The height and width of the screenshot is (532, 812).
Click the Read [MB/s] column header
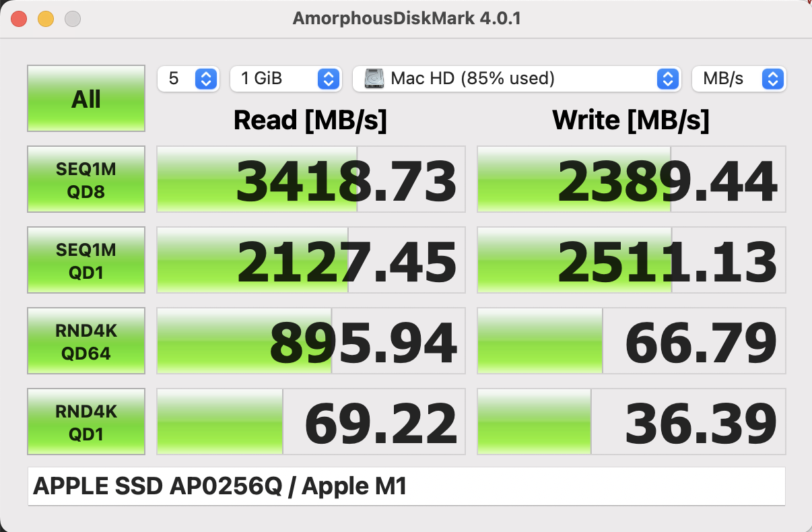tap(310, 121)
